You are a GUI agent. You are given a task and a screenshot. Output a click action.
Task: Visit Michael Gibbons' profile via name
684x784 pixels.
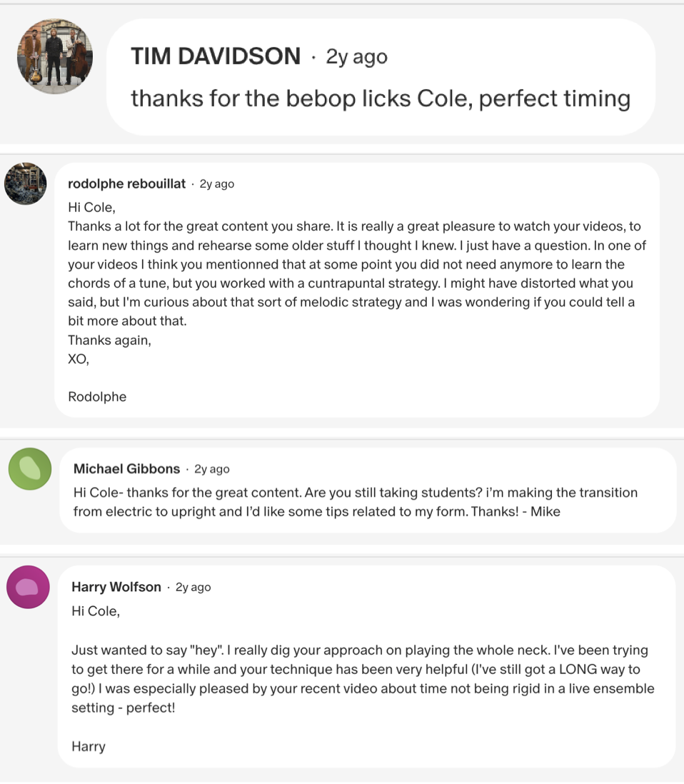126,468
